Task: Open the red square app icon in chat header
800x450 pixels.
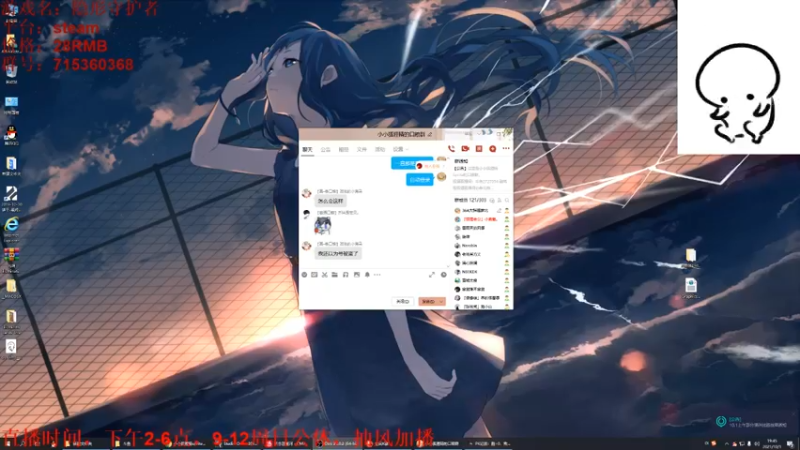Action: [x=479, y=148]
